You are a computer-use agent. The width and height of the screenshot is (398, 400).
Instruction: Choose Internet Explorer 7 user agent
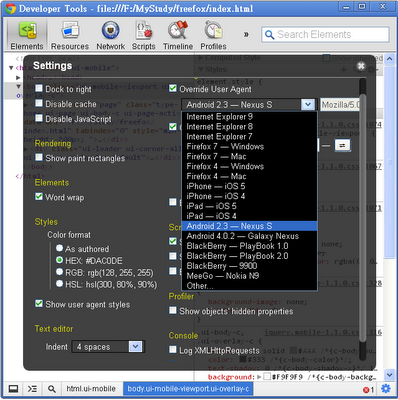point(249,137)
